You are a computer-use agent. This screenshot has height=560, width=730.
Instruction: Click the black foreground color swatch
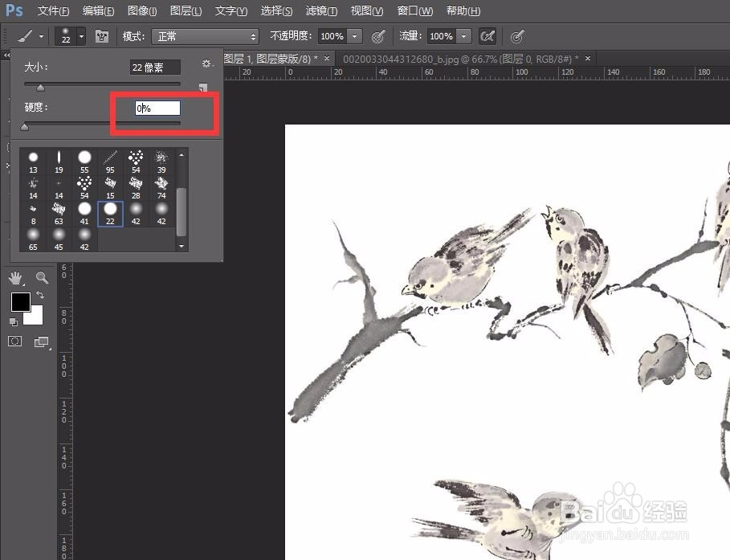tap(21, 302)
